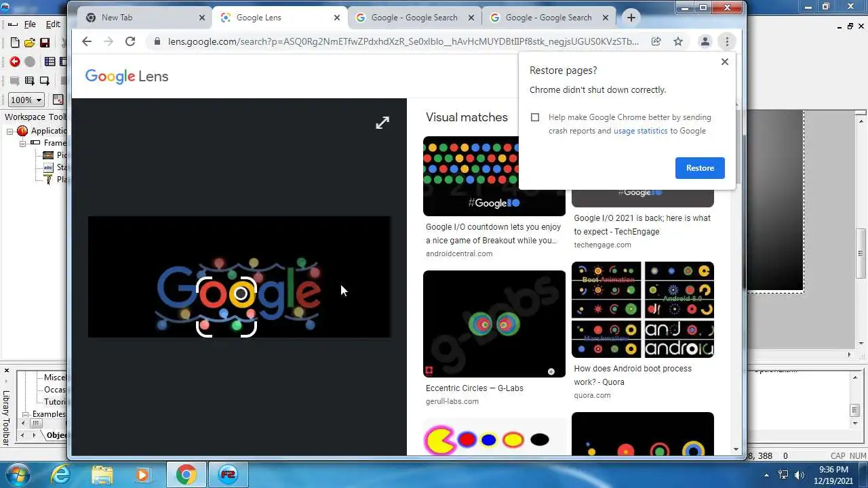Select the Occas... item in Library tree

pyautogui.click(x=55, y=390)
